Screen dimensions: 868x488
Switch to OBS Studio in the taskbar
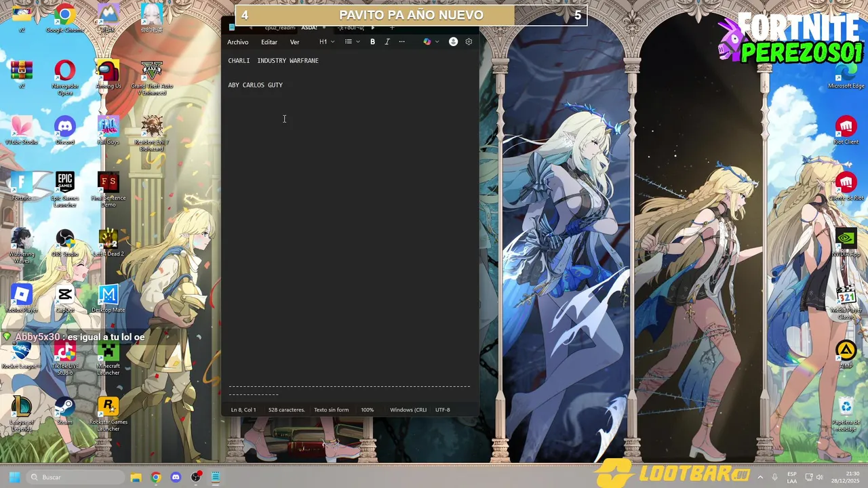point(196,477)
